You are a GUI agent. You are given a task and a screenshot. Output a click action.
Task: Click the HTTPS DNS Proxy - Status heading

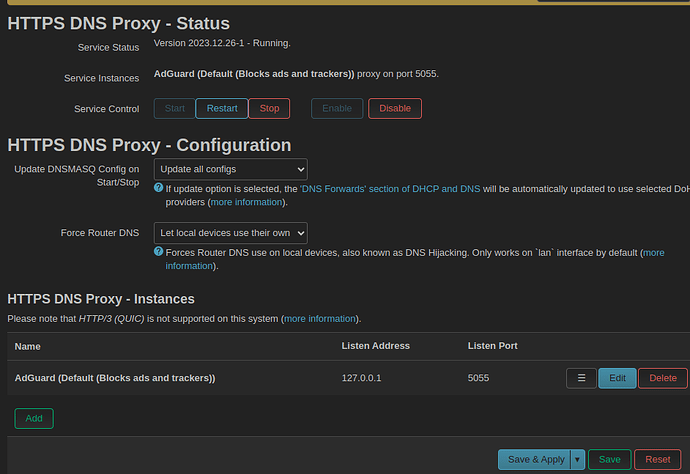118,23
